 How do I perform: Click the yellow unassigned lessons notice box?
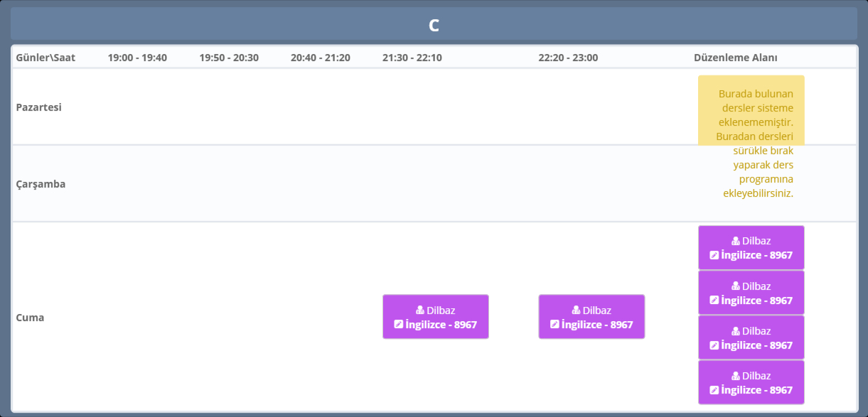point(751,111)
